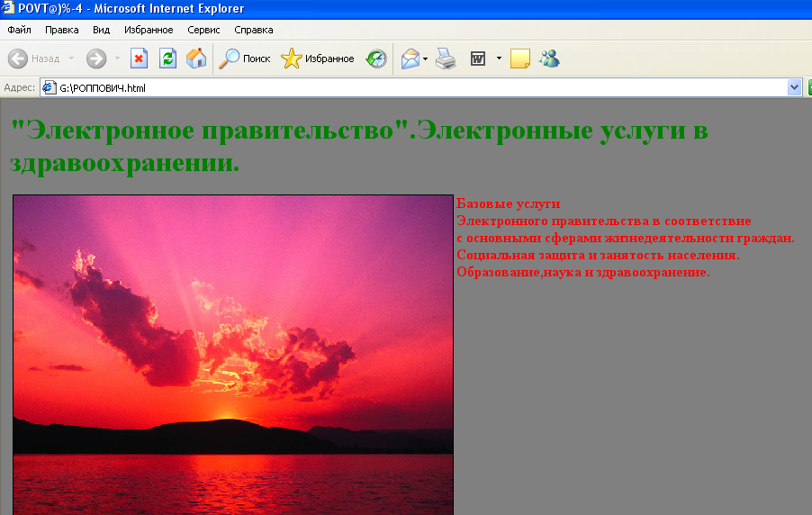Open the Messenger people icon
Screen dimensions: 812x515
click(549, 59)
